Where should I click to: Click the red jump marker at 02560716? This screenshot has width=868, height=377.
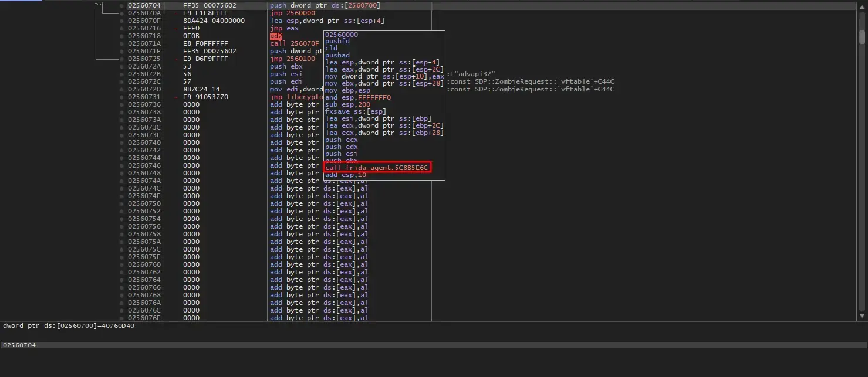[x=177, y=29]
